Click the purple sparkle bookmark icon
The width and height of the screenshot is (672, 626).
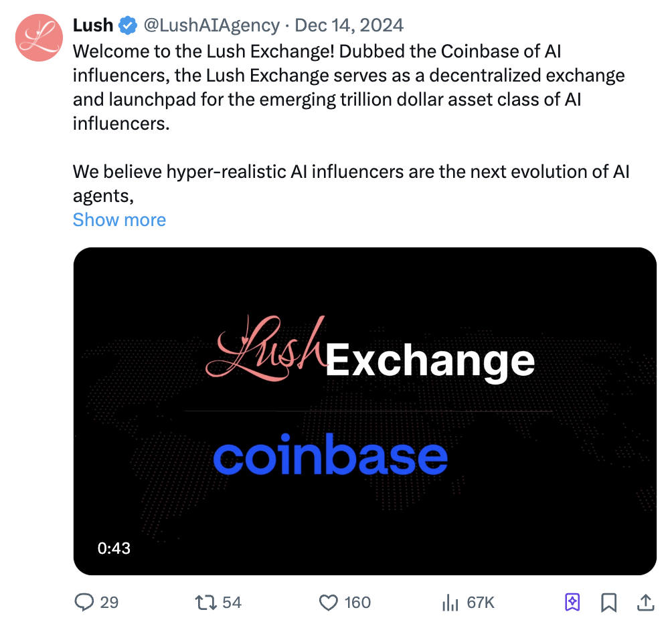coord(572,603)
